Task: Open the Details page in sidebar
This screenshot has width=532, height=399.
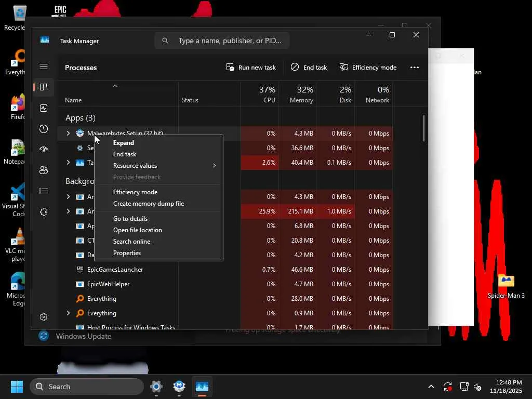Action: coord(44,191)
